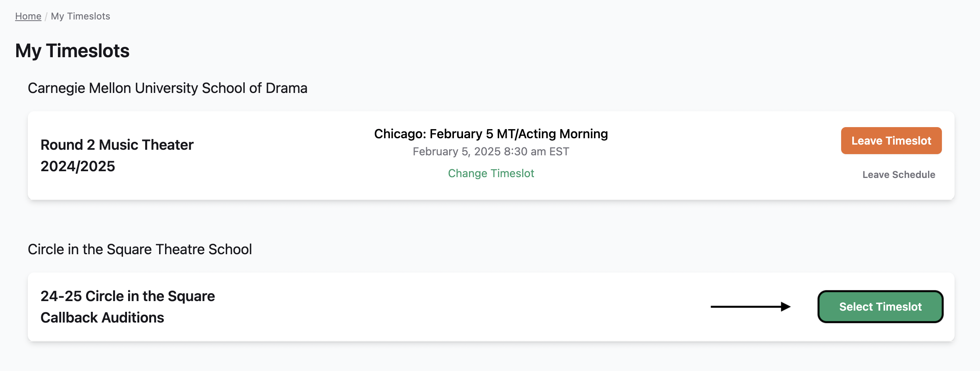Viewport: 980px width, 371px height.
Task: Open the Home breadcrumb link
Action: [28, 16]
